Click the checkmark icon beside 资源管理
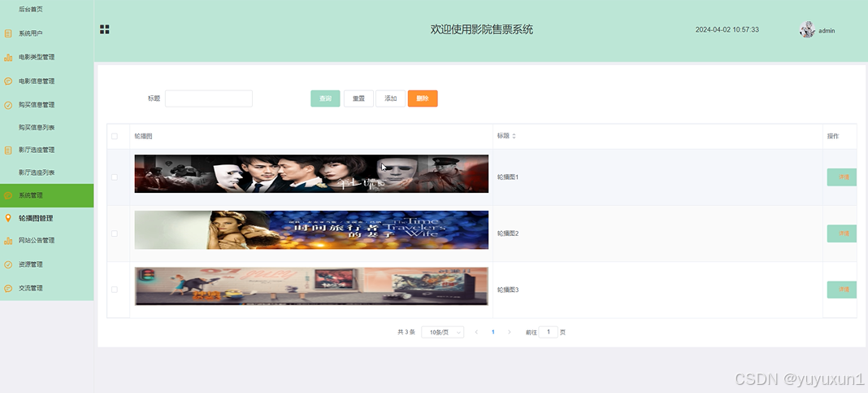Viewport: 868px width, 393px height. pos(8,264)
